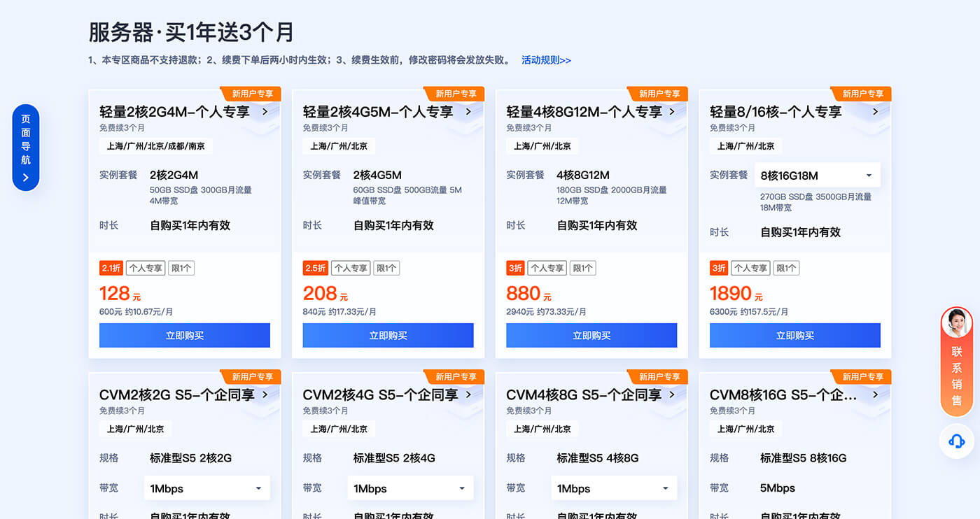The width and height of the screenshot is (980, 519).
Task: Click the 新用户专享 ribbon on 轻量2核2G4M card
Action: pos(252,94)
